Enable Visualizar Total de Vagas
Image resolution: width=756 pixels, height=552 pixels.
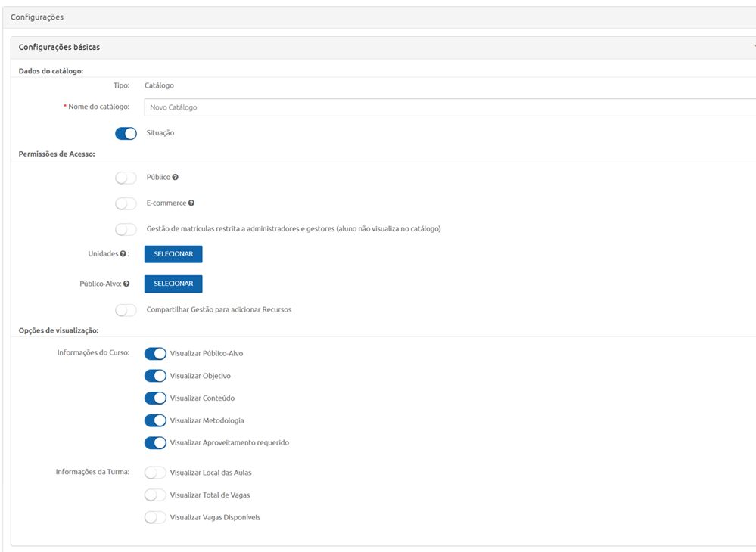coord(155,495)
